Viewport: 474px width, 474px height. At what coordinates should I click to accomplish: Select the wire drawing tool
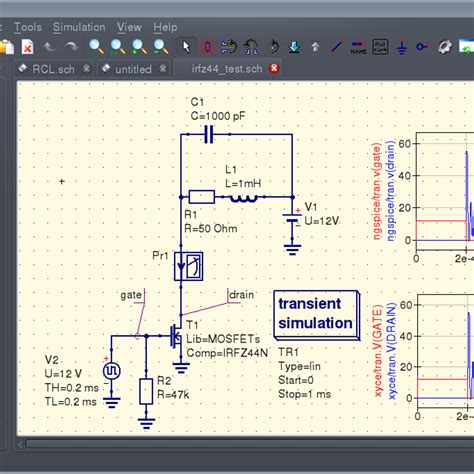[x=336, y=47]
